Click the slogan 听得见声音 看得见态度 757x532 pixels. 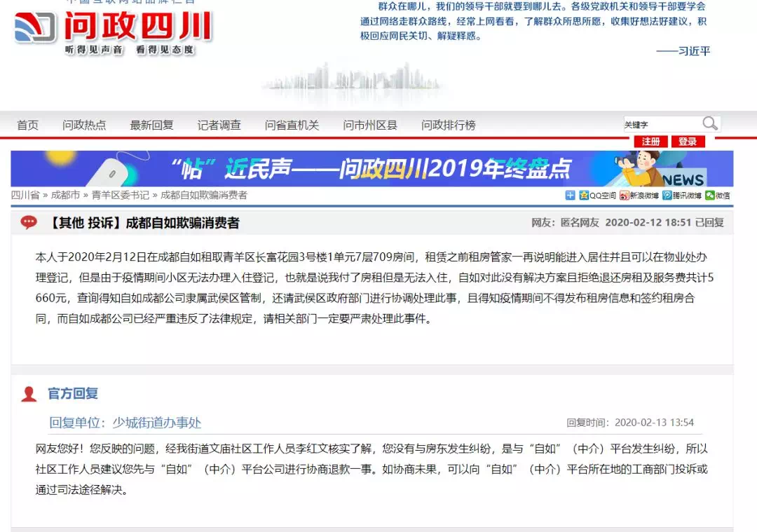click(x=130, y=50)
